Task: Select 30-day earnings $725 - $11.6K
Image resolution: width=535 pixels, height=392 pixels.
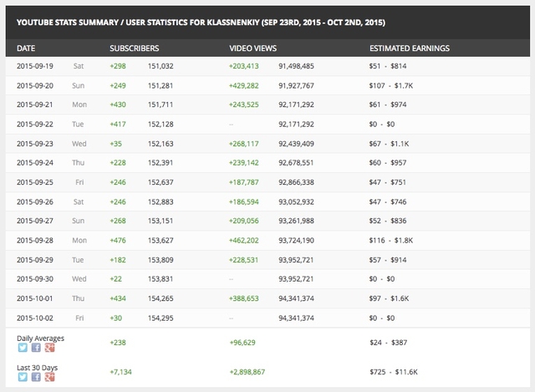Action: click(x=394, y=372)
